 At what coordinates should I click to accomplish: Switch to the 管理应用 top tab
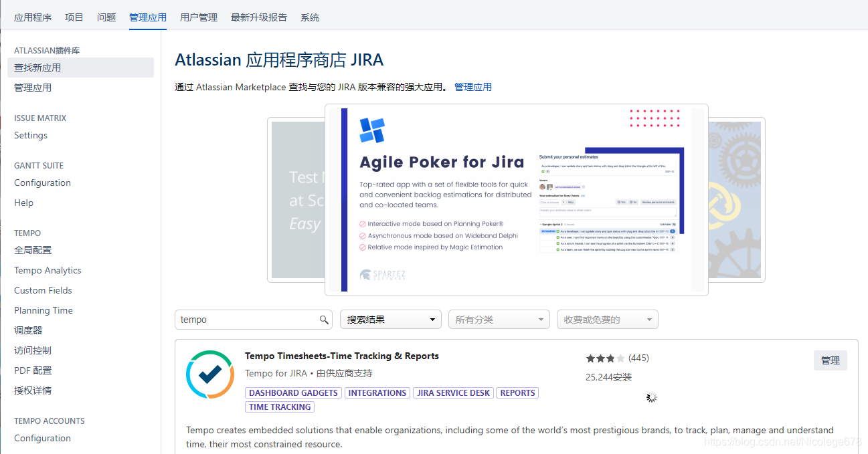pyautogui.click(x=148, y=17)
